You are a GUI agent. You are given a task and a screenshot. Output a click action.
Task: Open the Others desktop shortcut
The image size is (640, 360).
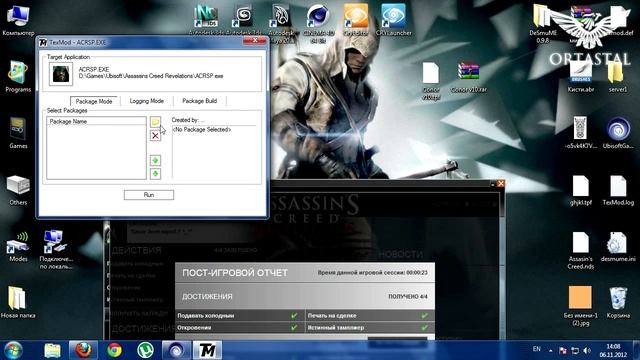coord(18,190)
